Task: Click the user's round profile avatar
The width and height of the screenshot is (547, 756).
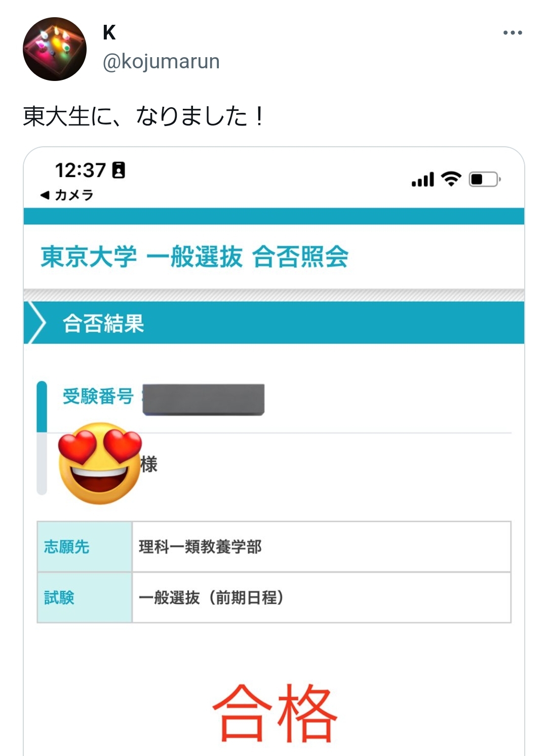Action: pyautogui.click(x=55, y=49)
